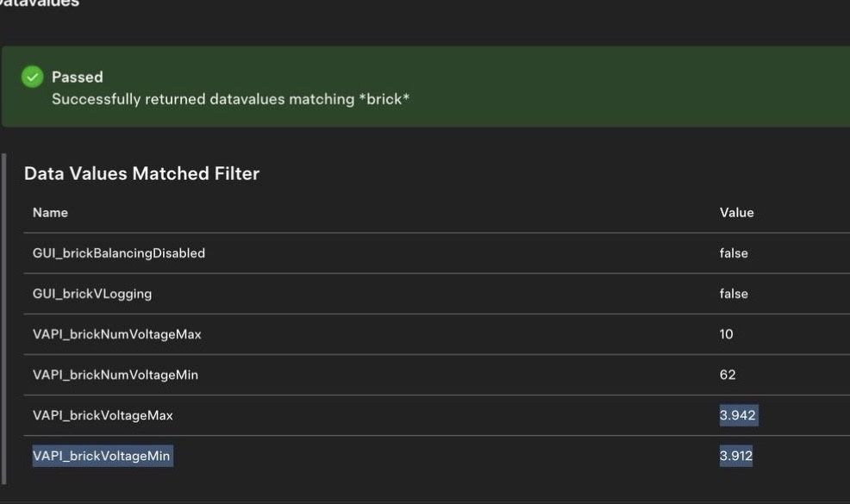This screenshot has width=850, height=504.
Task: Click the false value for GUI_brickBalancingDisabled
Action: 734,253
